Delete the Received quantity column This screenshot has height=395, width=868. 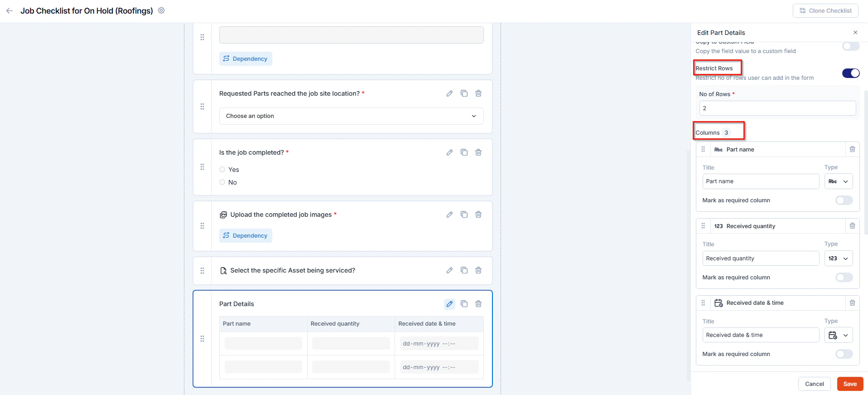click(852, 226)
